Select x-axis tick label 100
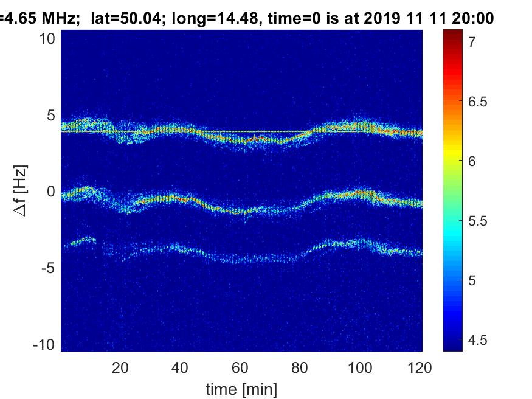Image resolution: width=532 pixels, height=399 pixels. click(361, 367)
